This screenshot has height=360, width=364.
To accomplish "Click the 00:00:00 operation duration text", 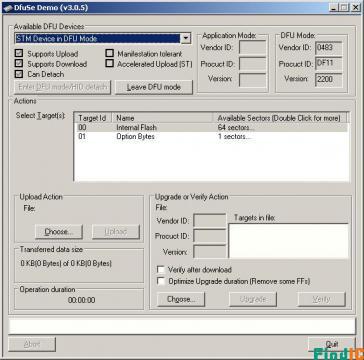I will pyautogui.click(x=81, y=300).
